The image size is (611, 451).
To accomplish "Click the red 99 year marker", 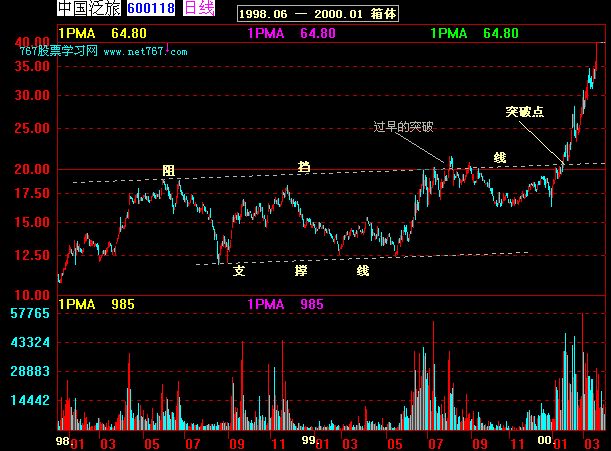I will (x=310, y=438).
